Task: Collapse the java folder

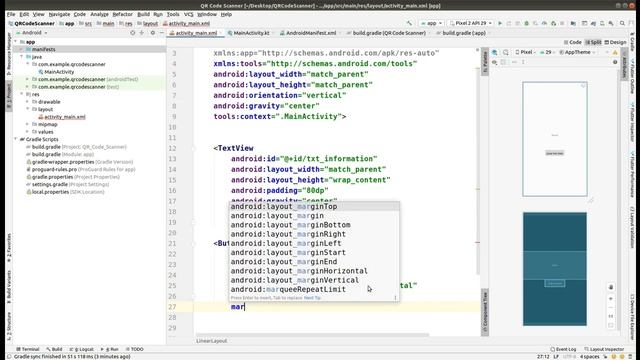Action: click(22, 57)
